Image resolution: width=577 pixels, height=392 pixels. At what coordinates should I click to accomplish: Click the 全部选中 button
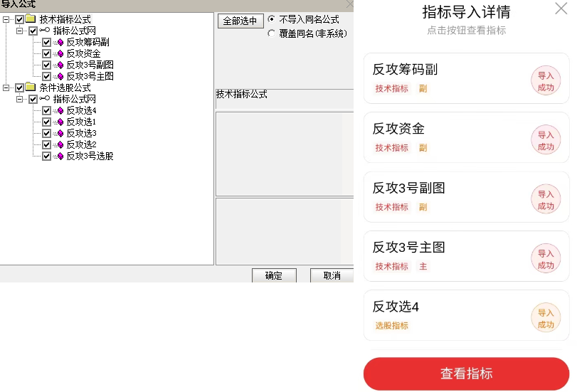[x=240, y=21]
